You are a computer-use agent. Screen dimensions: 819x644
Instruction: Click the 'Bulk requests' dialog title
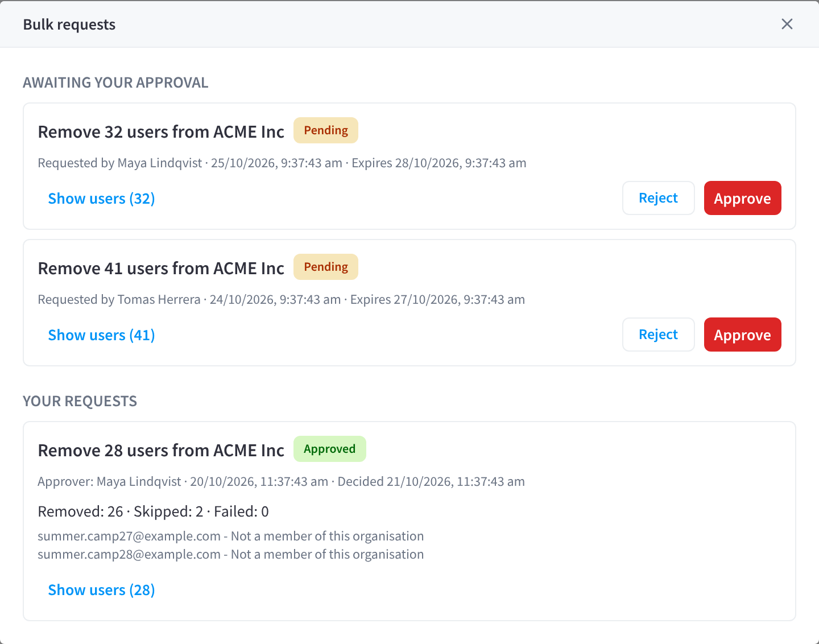(69, 24)
